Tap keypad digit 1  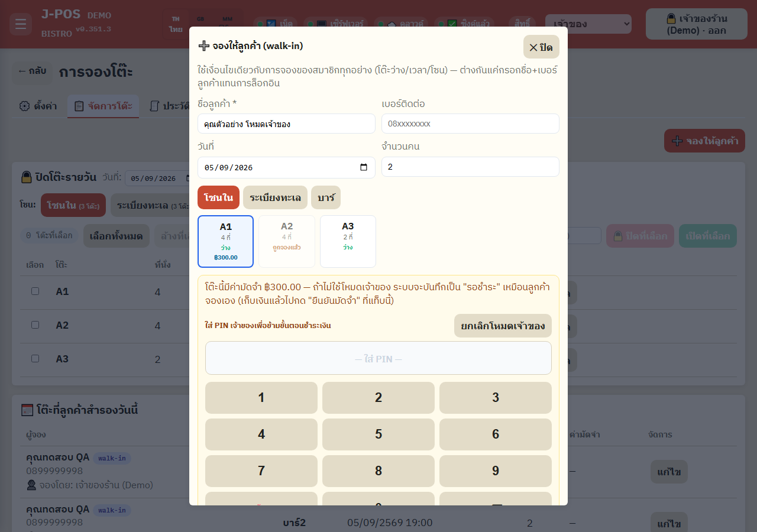click(261, 398)
